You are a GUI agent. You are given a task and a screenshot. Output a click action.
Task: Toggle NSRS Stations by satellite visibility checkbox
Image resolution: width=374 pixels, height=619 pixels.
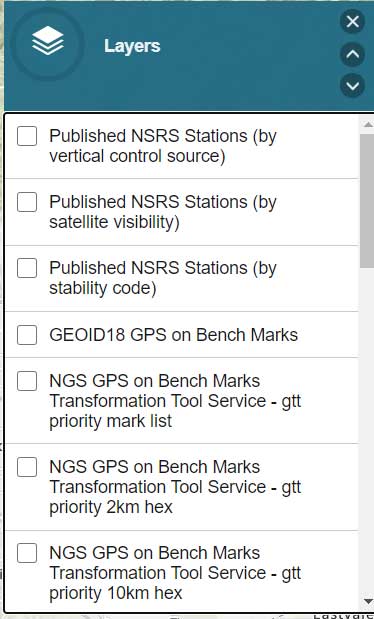[x=27, y=202]
